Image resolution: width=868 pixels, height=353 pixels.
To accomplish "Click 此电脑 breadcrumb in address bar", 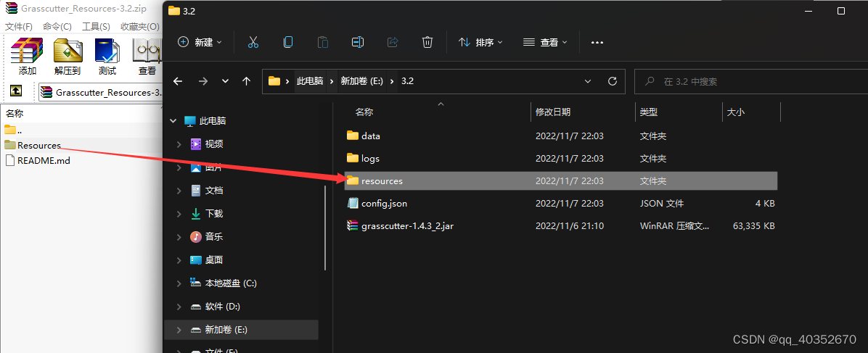I will [x=310, y=81].
